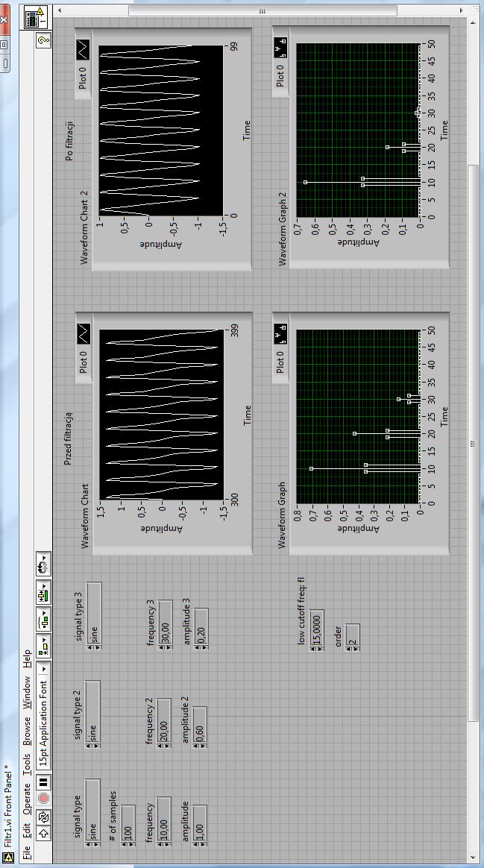Click the # of samples field showing 100
The height and width of the screenshot is (868, 484).
128,823
